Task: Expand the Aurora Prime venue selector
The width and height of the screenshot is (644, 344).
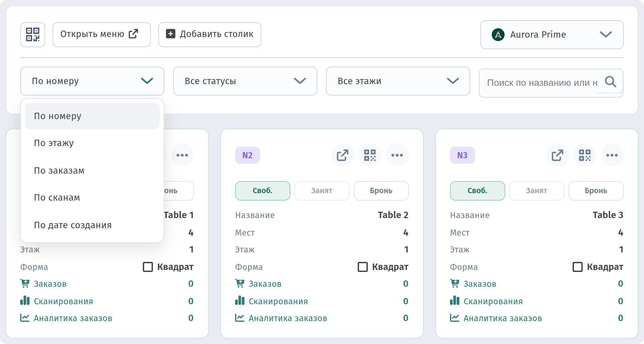Action: point(552,35)
